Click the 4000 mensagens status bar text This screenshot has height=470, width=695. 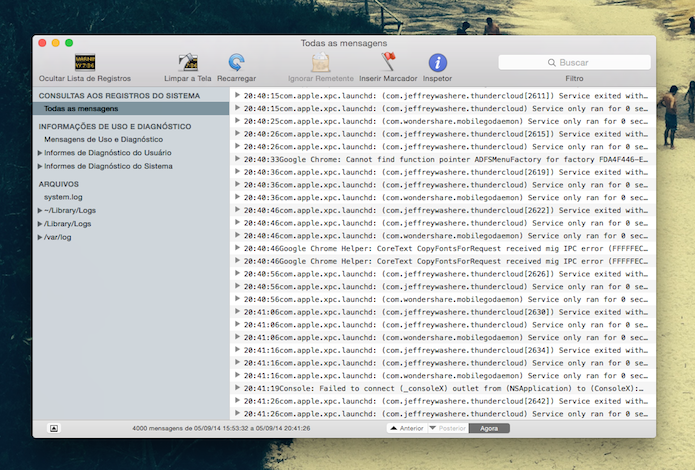coord(221,428)
